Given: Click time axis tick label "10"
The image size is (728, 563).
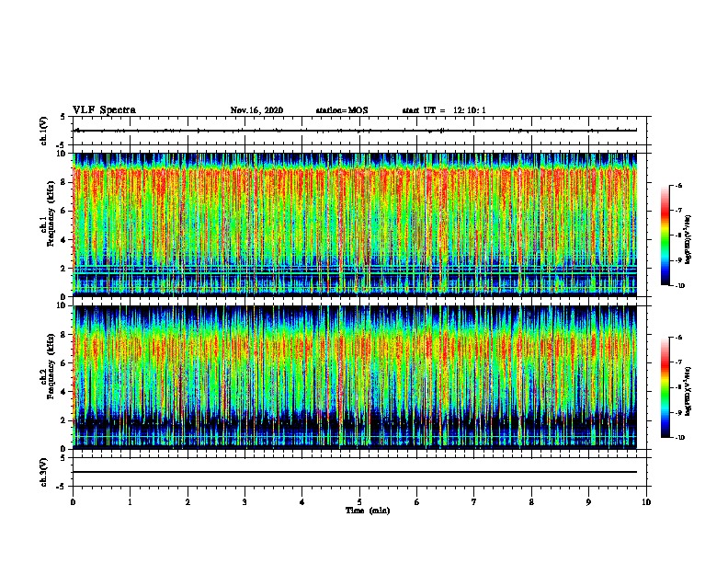Looking at the screenshot, I should pyautogui.click(x=646, y=502).
